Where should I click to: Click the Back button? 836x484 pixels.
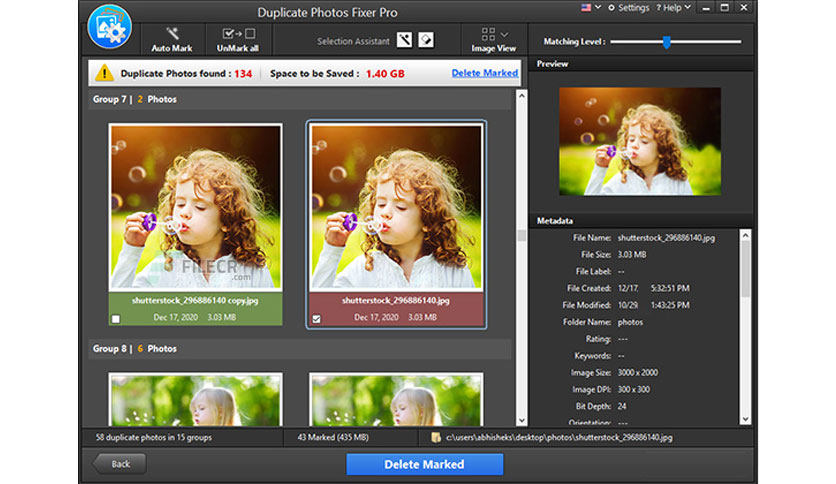(x=119, y=464)
